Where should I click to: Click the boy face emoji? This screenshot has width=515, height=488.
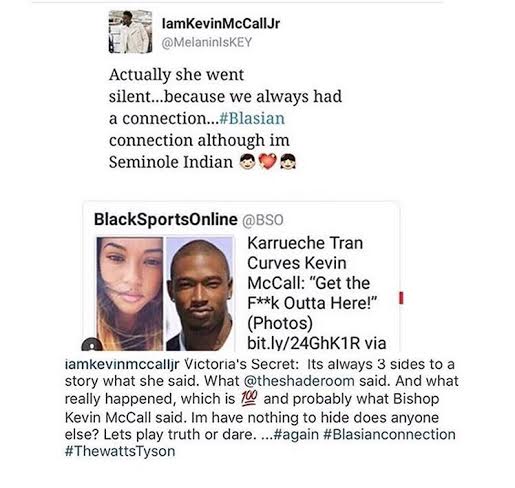click(x=248, y=162)
